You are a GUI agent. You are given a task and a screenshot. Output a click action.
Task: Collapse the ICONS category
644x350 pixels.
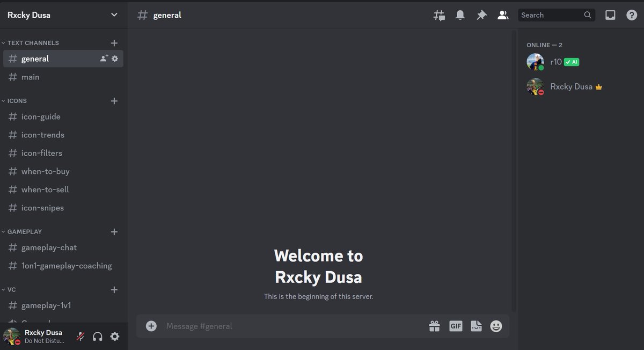click(16, 100)
